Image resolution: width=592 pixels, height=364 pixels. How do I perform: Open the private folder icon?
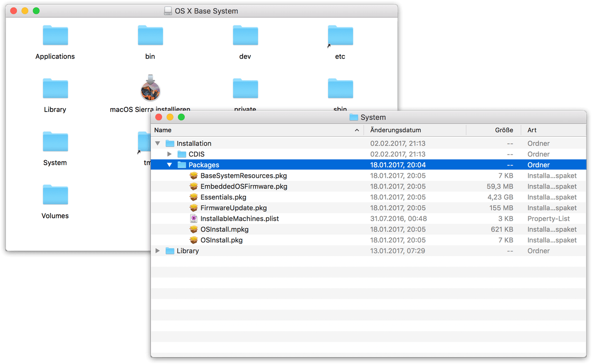click(x=245, y=89)
